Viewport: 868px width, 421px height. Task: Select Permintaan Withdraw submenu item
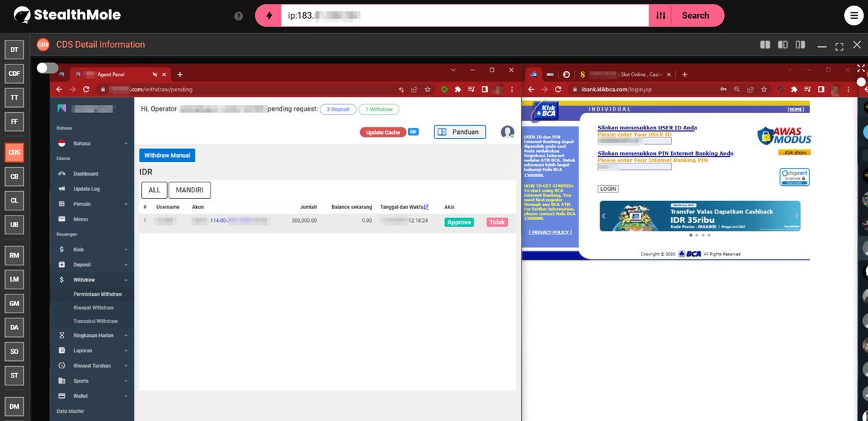(x=98, y=294)
